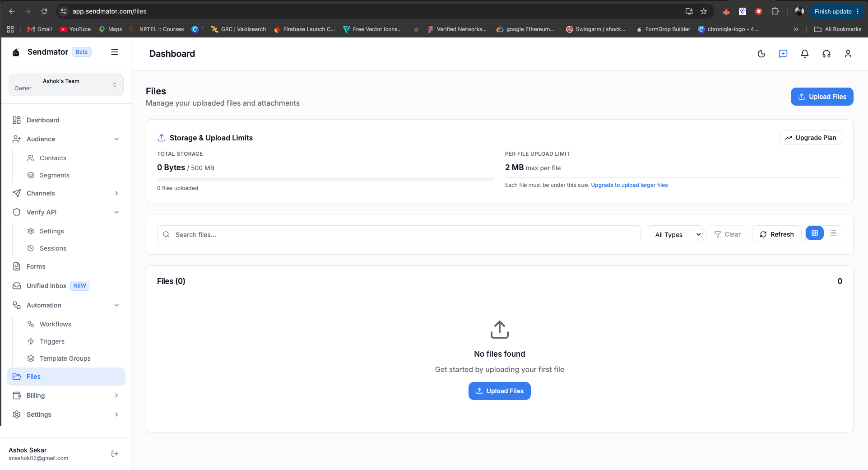Open Triggers in sidebar
This screenshot has height=470, width=868.
pyautogui.click(x=72, y=341)
